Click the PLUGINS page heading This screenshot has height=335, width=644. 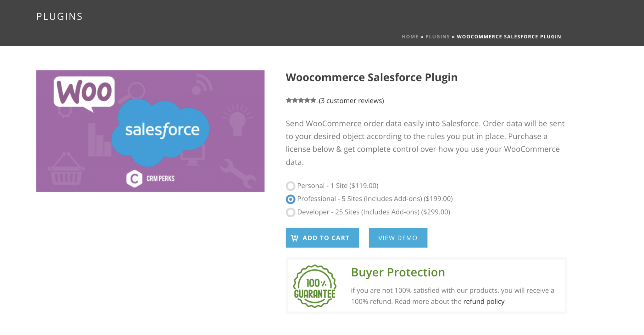59,16
